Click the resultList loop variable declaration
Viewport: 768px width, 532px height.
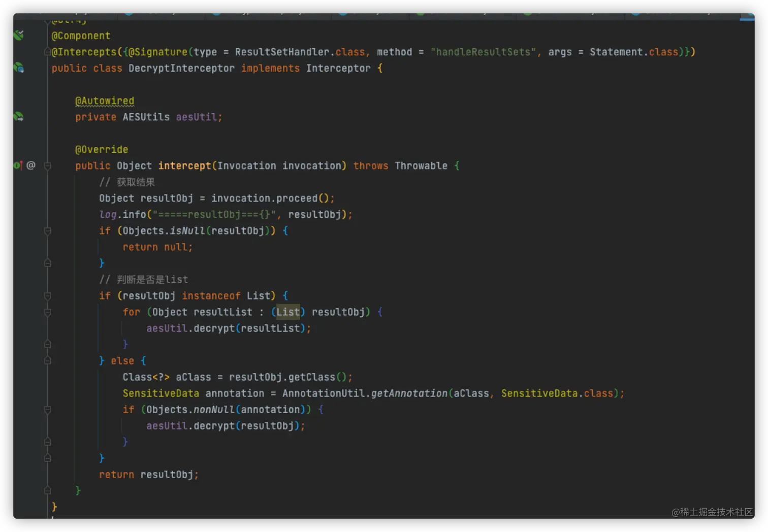tap(202, 312)
